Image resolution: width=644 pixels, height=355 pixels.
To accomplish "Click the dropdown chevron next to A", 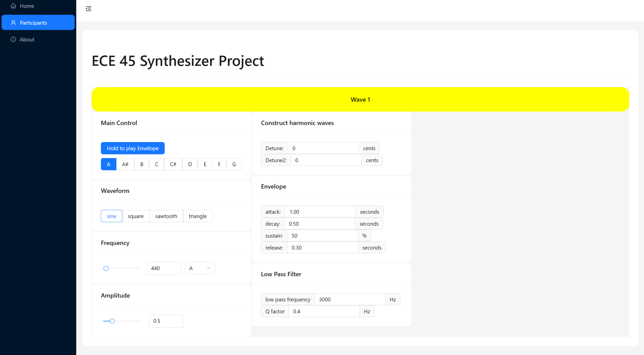I will pos(209,268).
